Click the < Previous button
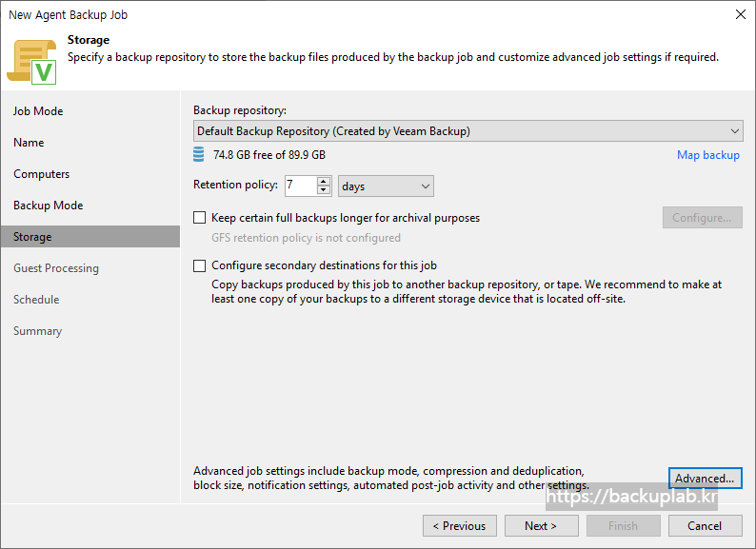The height and width of the screenshot is (549, 756). (x=460, y=526)
